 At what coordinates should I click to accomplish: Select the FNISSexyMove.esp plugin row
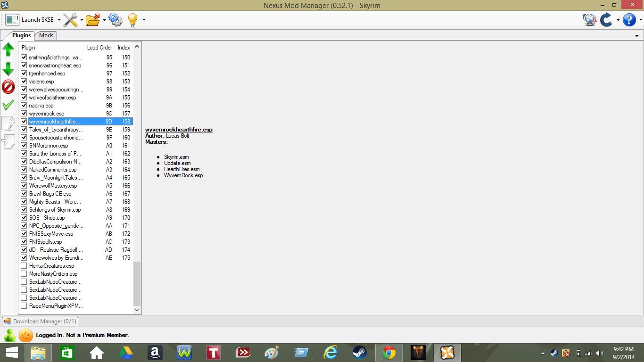(x=76, y=234)
